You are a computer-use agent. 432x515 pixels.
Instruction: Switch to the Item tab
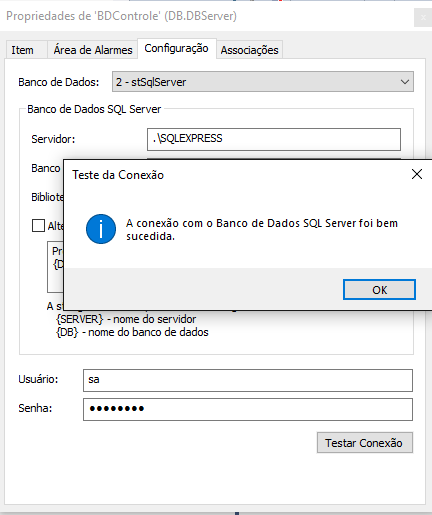(x=23, y=50)
